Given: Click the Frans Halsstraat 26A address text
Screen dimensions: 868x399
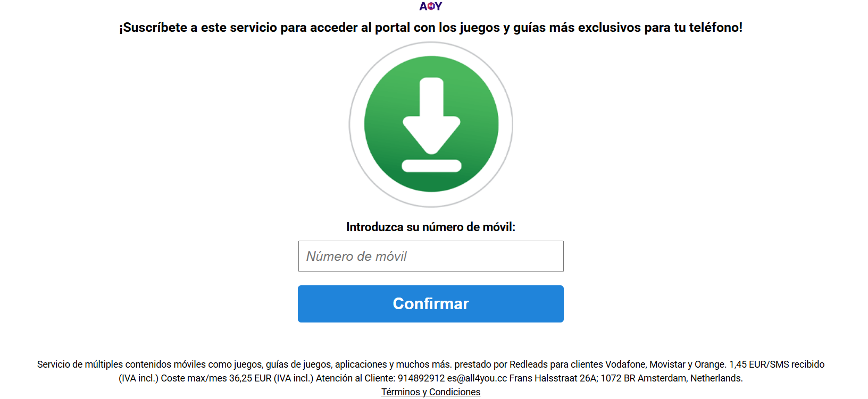Looking at the screenshot, I should (x=554, y=378).
